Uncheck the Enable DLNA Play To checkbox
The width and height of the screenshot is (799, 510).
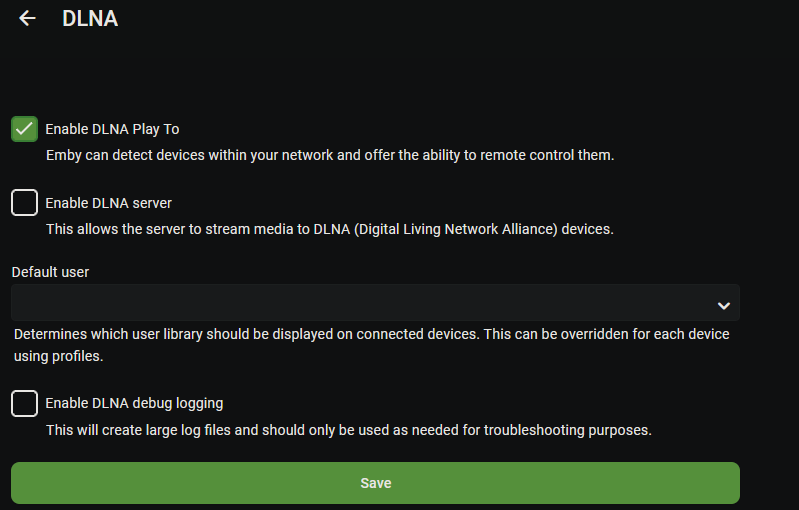coord(25,129)
